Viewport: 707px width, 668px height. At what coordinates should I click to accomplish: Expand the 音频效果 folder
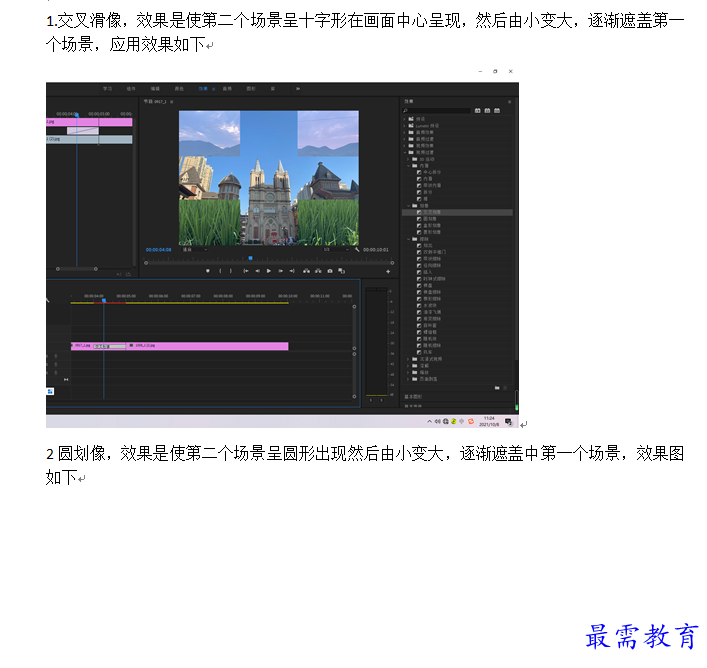click(404, 133)
